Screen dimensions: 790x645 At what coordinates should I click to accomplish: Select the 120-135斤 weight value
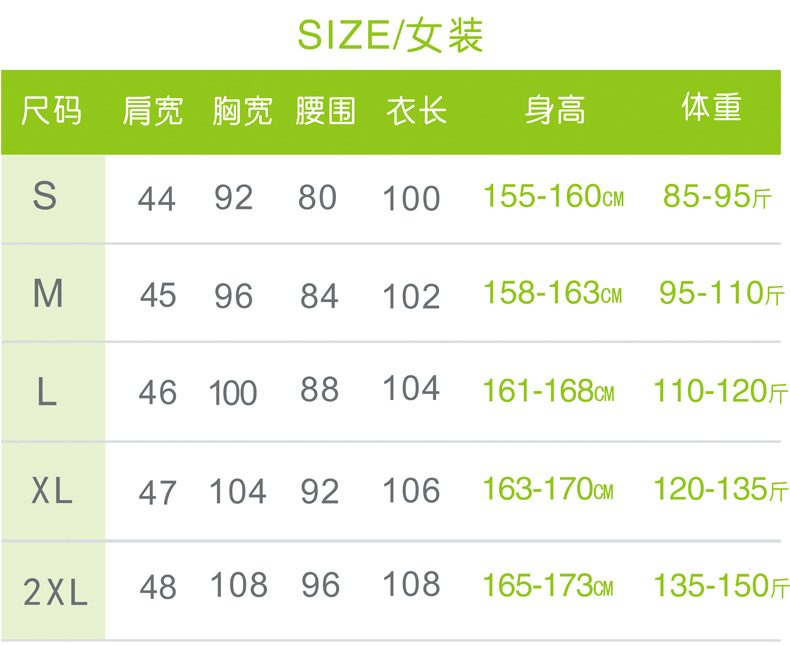click(x=721, y=490)
